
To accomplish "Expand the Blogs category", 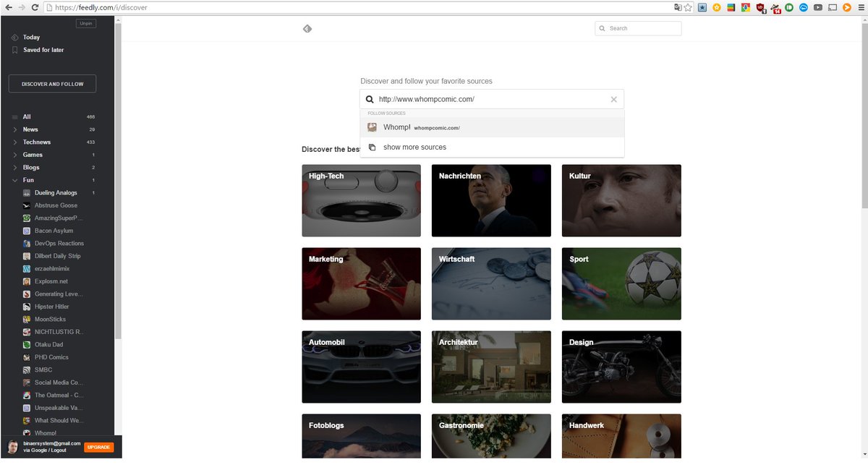I will tap(14, 168).
